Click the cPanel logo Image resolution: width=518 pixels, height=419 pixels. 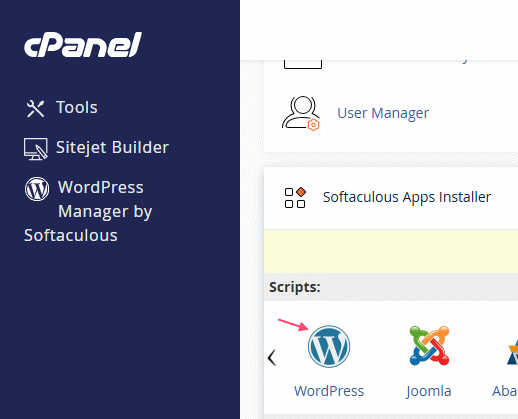click(x=83, y=45)
